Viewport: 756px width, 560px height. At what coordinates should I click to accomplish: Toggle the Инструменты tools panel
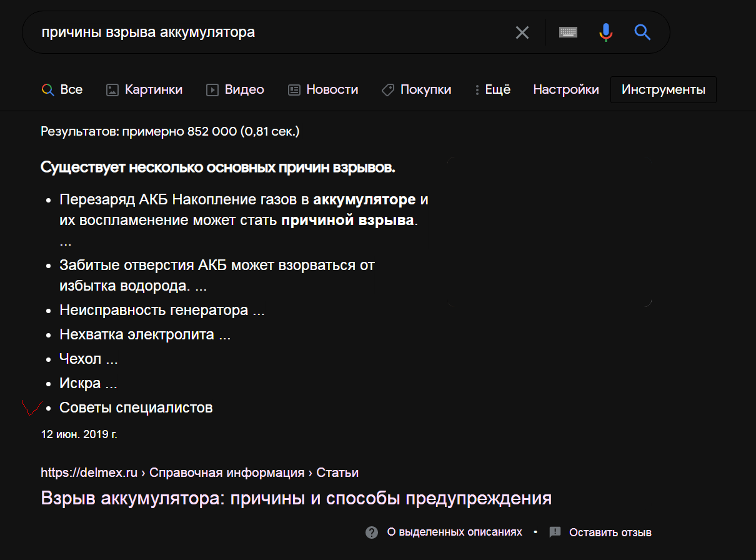point(664,89)
